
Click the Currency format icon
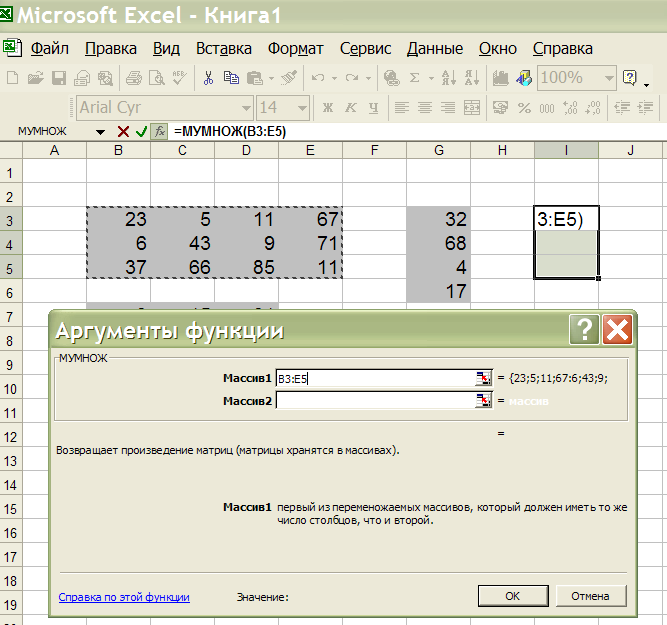[501, 108]
